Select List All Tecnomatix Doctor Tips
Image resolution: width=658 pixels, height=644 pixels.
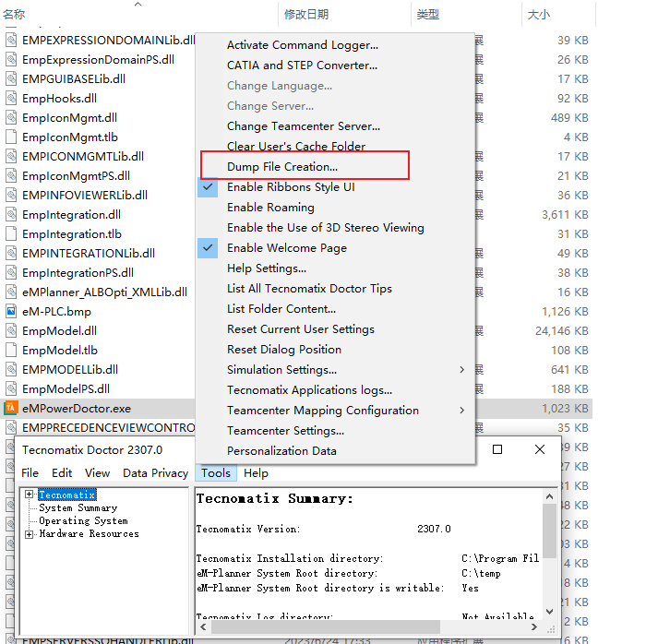pos(309,289)
